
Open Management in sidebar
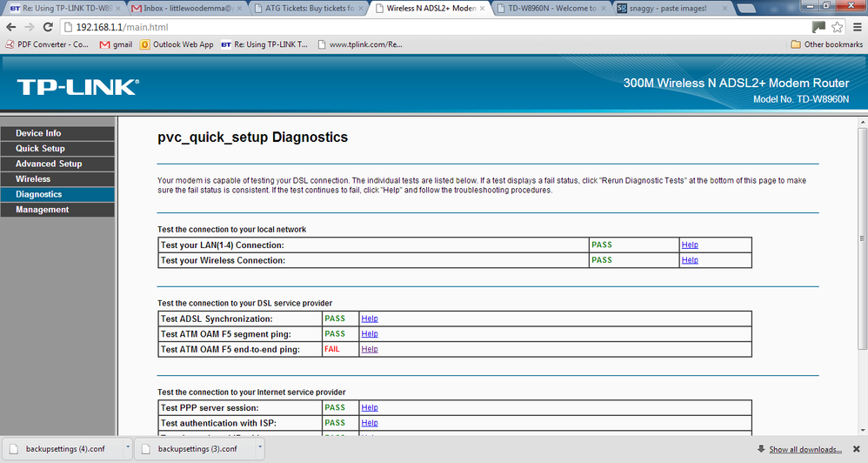coord(57,210)
